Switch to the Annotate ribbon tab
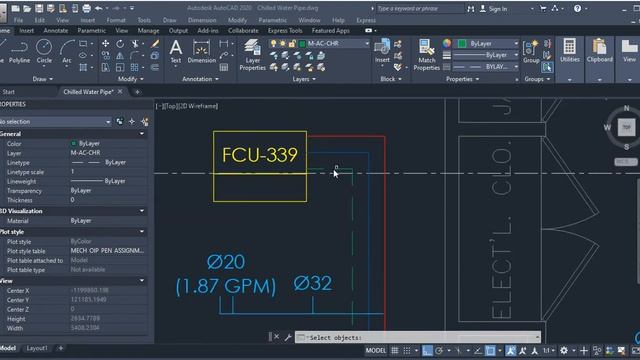Viewport: 640px width, 360px height. coord(56,31)
